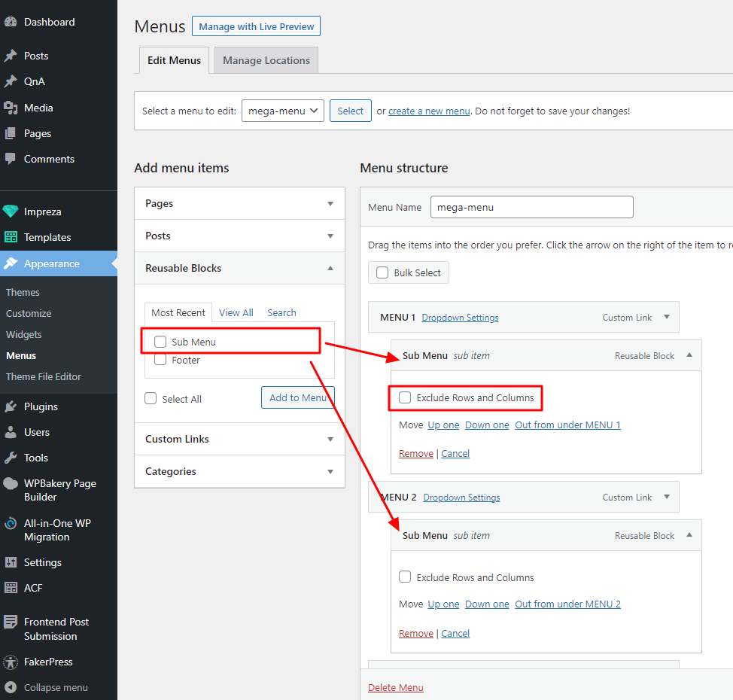Open Theme File Editor submenu item
733x700 pixels.
(x=44, y=376)
